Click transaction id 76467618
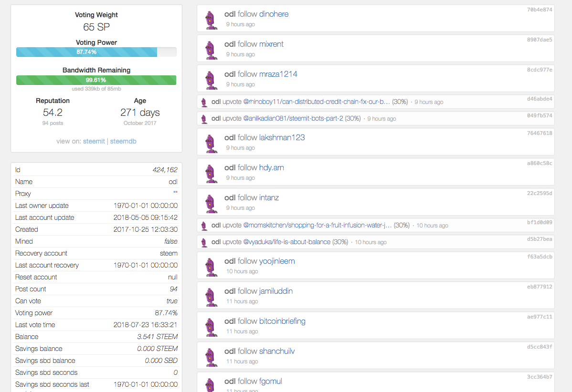 click(x=539, y=134)
